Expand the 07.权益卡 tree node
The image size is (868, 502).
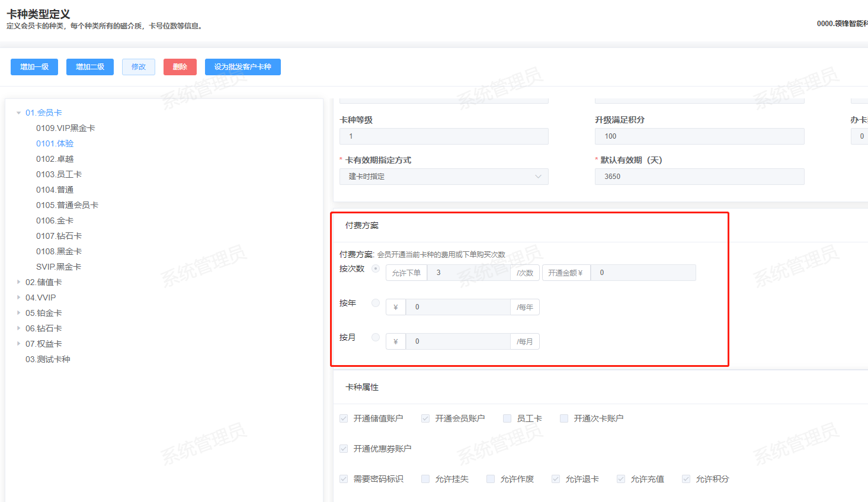pyautogui.click(x=19, y=344)
